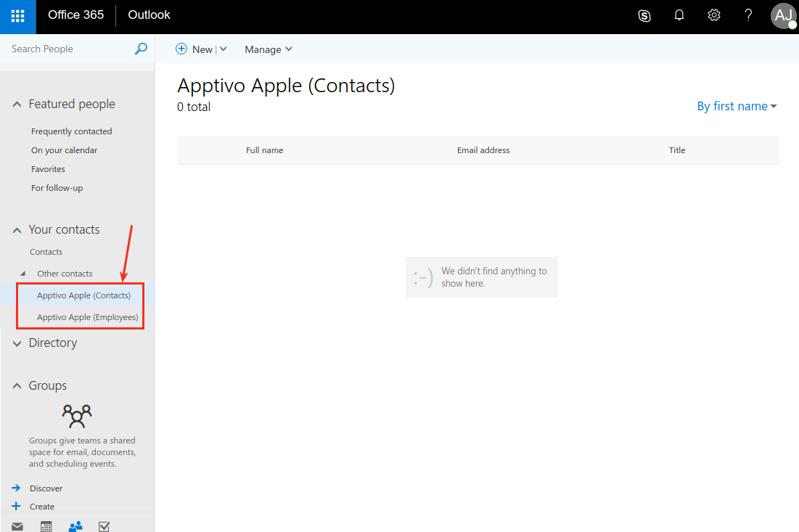Viewport: 799px width, 532px height.
Task: Select Frequently contacted
Action: pos(71,131)
